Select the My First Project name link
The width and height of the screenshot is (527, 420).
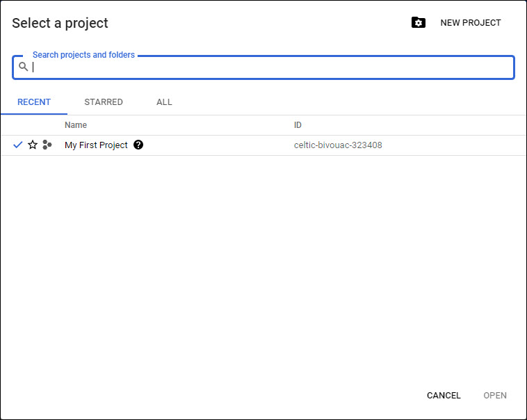pos(96,145)
